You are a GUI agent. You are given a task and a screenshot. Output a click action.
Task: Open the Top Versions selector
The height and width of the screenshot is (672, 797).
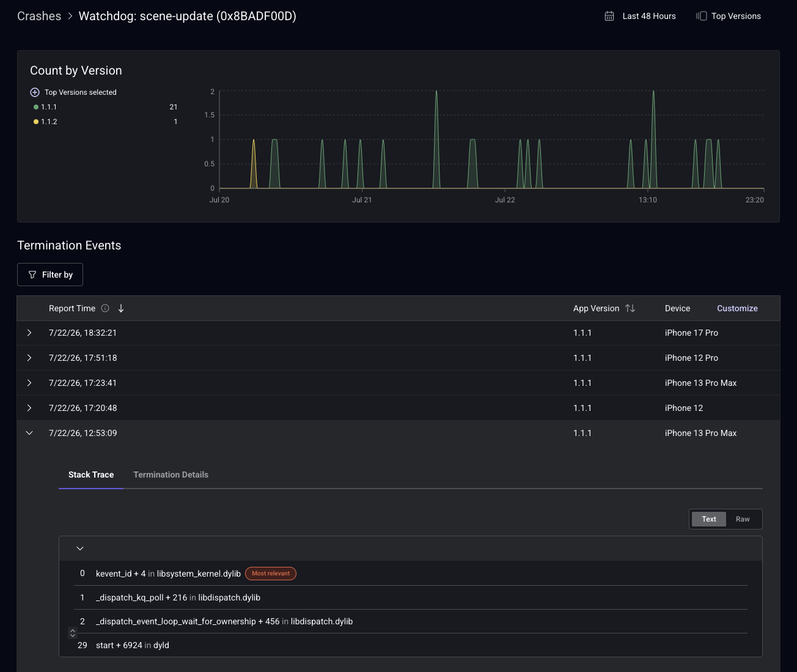click(736, 16)
